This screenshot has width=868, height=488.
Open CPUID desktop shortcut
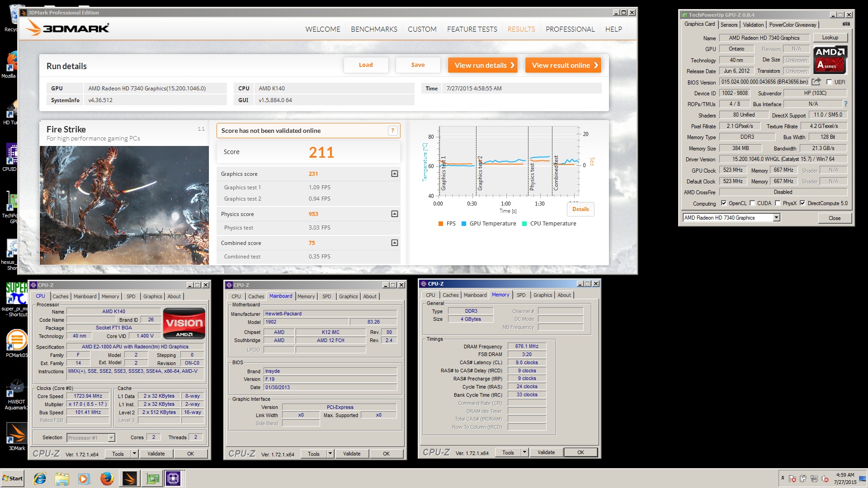pos(11,158)
